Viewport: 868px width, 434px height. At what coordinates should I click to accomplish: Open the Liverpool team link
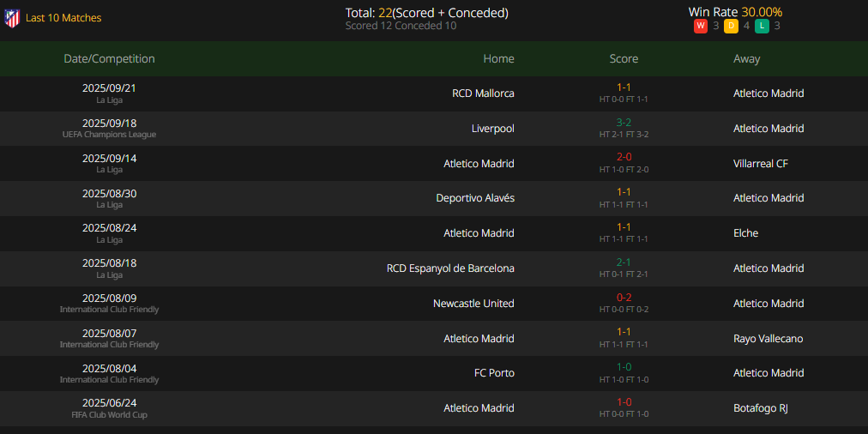click(x=493, y=129)
